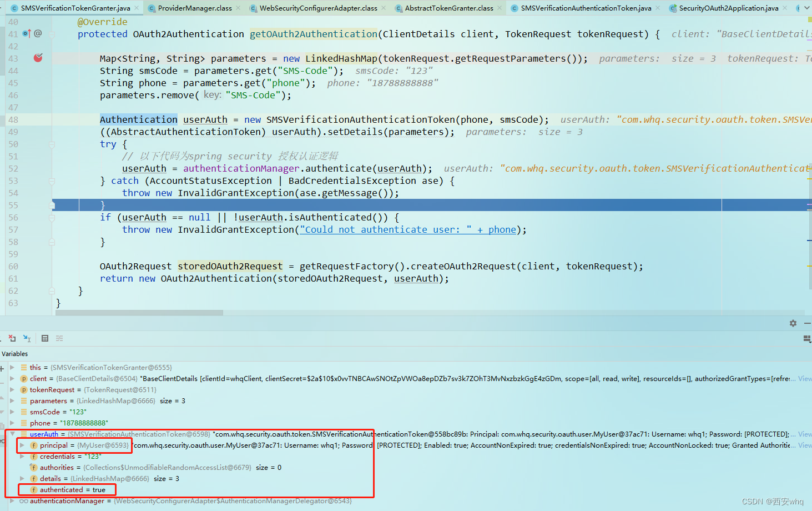Image resolution: width=812 pixels, height=511 pixels.
Task: Collapse the 'userAuth' variable node
Action: [x=12, y=434]
